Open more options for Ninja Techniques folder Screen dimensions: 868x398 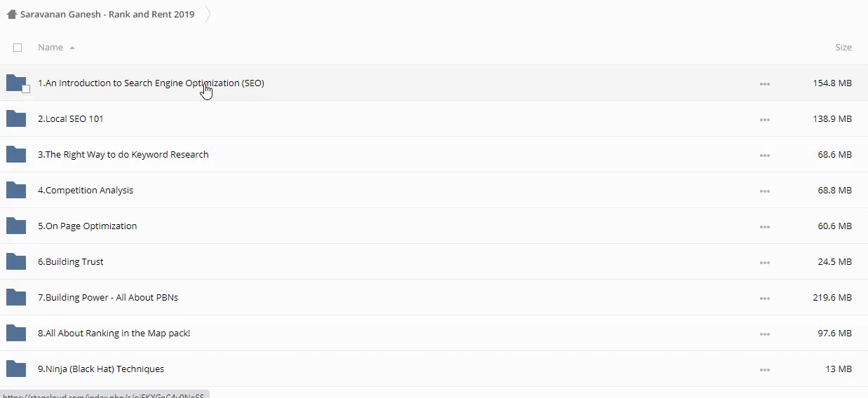764,369
